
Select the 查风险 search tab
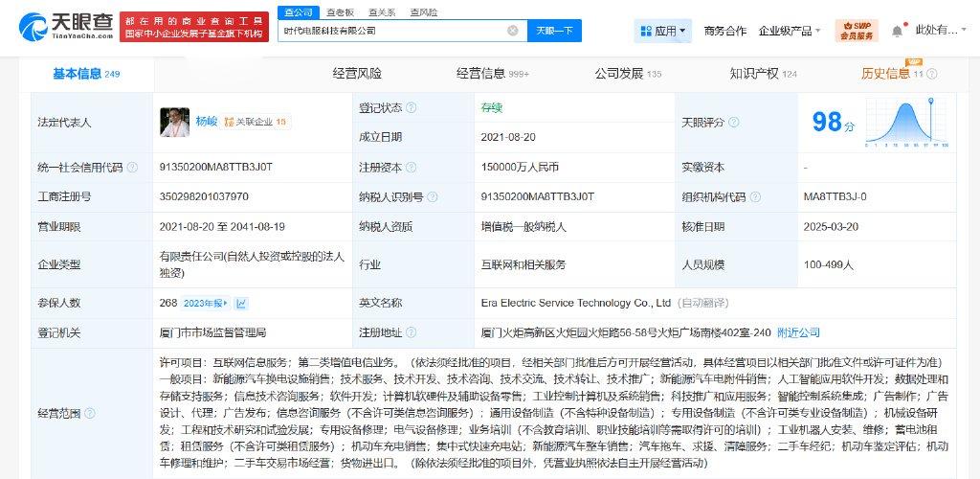[x=424, y=12]
